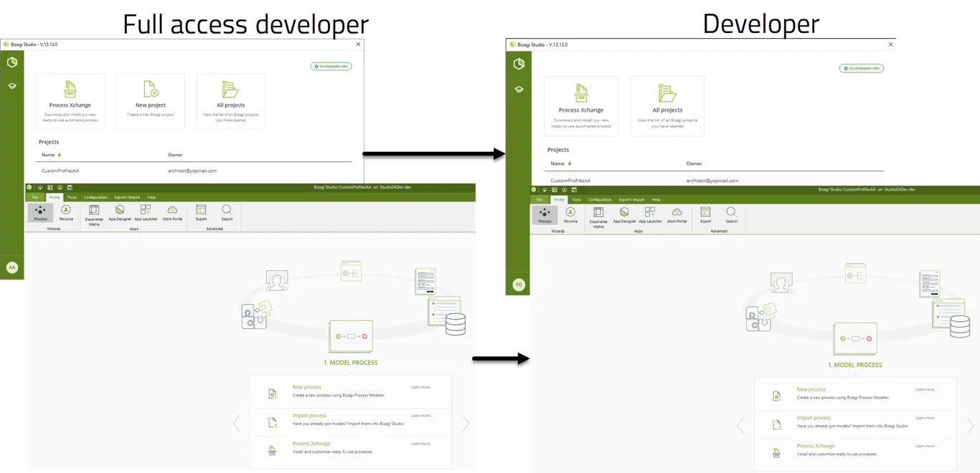Select the Process wizard in the Developer ribbon

point(545,215)
